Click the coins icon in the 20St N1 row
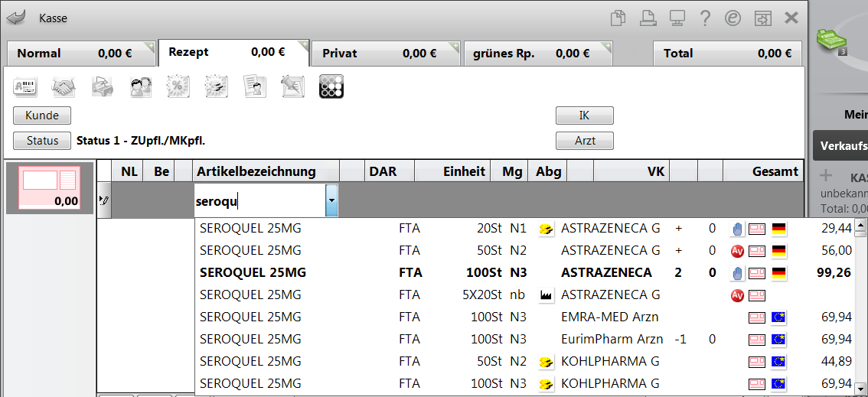Viewport: 868px width, 397px height. point(547,229)
